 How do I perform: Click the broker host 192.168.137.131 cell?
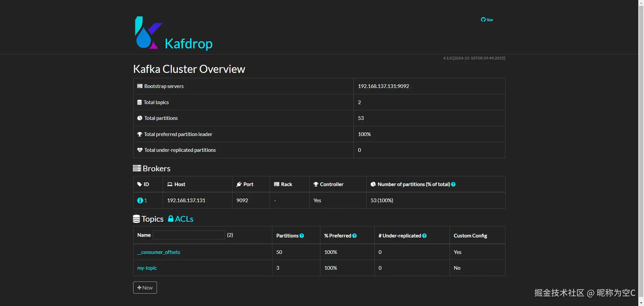186,200
